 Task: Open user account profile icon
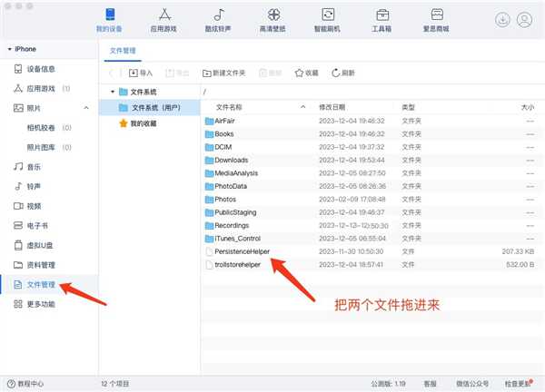[524, 20]
